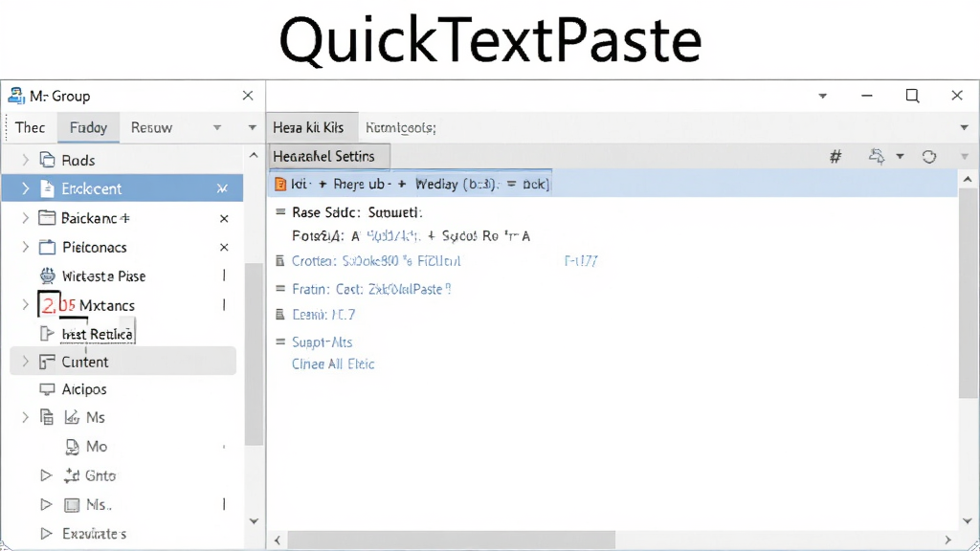Click the Pielconacs folder icon
The width and height of the screenshot is (980, 551).
pos(48,247)
